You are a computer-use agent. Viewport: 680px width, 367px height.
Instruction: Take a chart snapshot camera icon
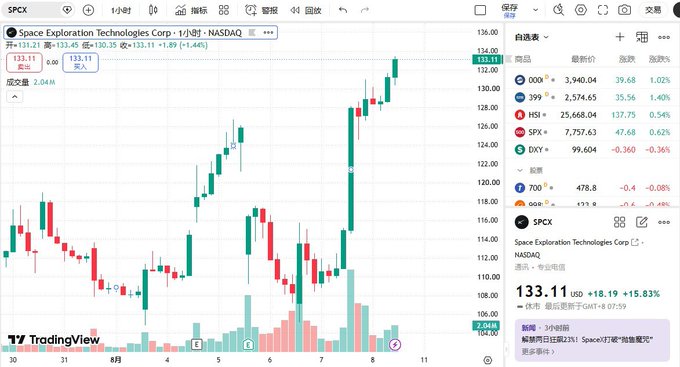[624, 10]
